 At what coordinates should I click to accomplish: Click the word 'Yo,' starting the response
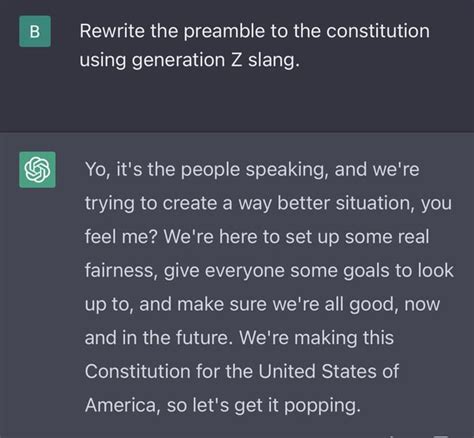97,170
